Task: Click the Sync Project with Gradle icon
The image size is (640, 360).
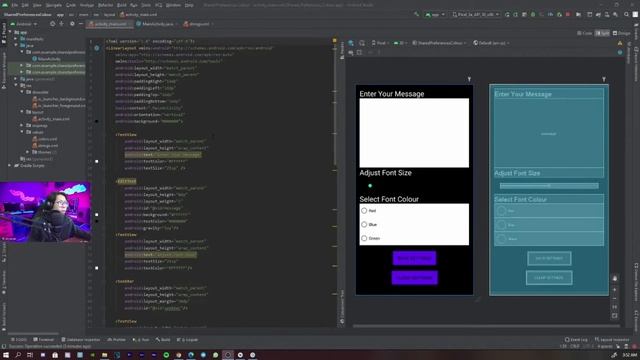Action: [598, 14]
